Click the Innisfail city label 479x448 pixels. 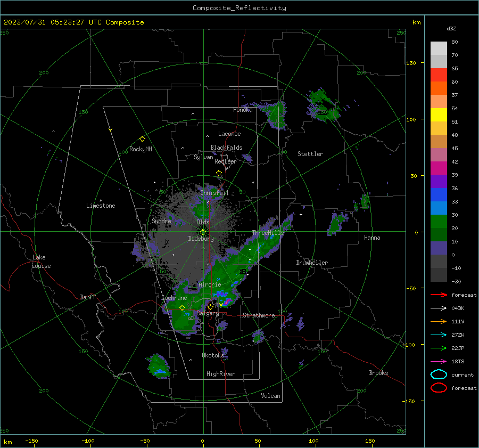(214, 193)
